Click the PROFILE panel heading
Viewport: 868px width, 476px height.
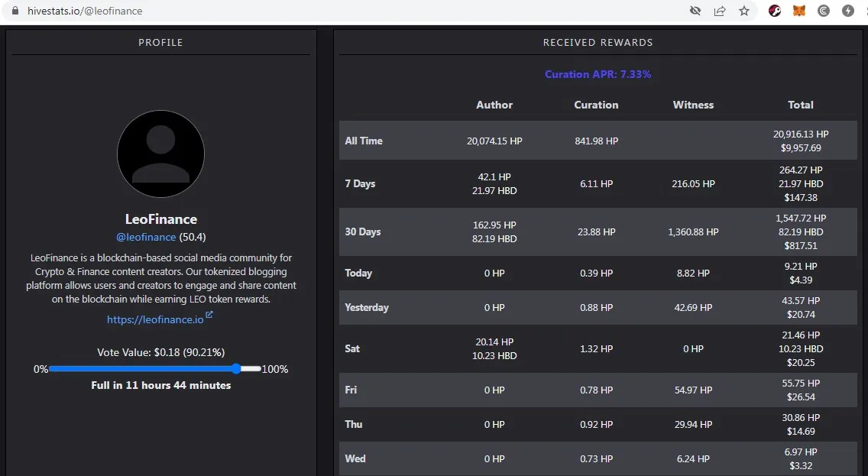(x=160, y=43)
